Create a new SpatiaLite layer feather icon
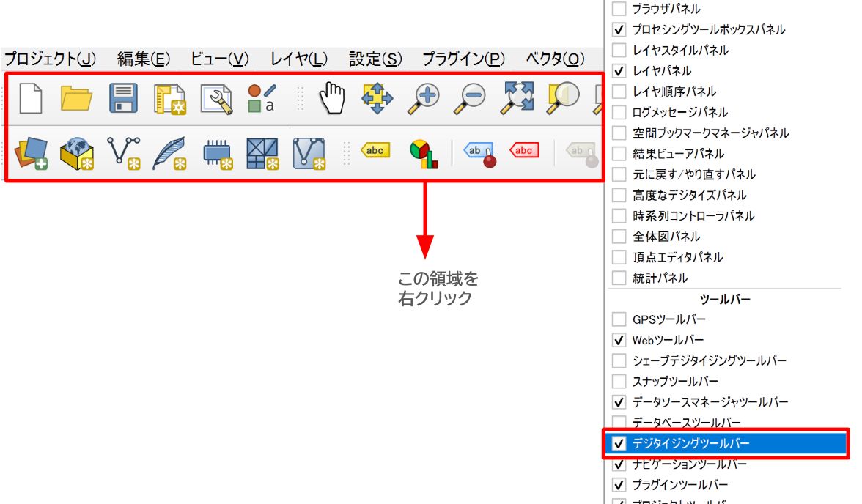862x504 pixels. click(170, 153)
